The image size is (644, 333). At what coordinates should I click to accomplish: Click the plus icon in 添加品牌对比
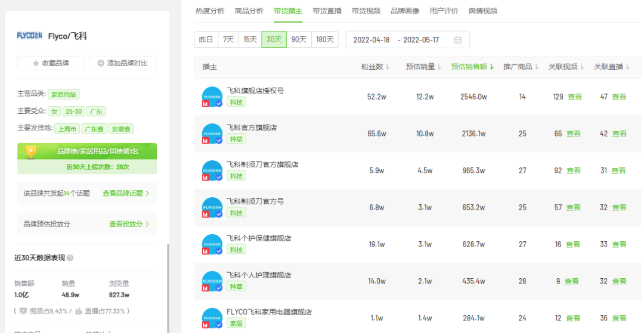[x=101, y=63]
